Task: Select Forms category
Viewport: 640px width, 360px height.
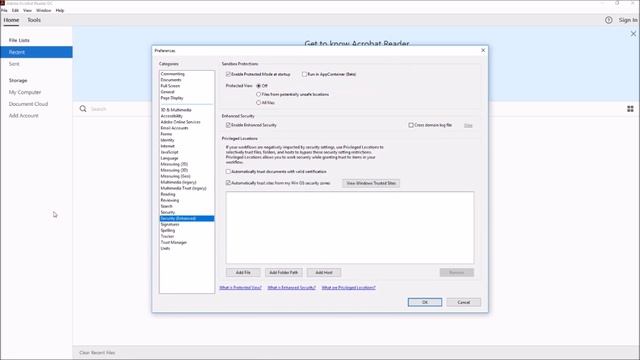Action: [x=166, y=134]
